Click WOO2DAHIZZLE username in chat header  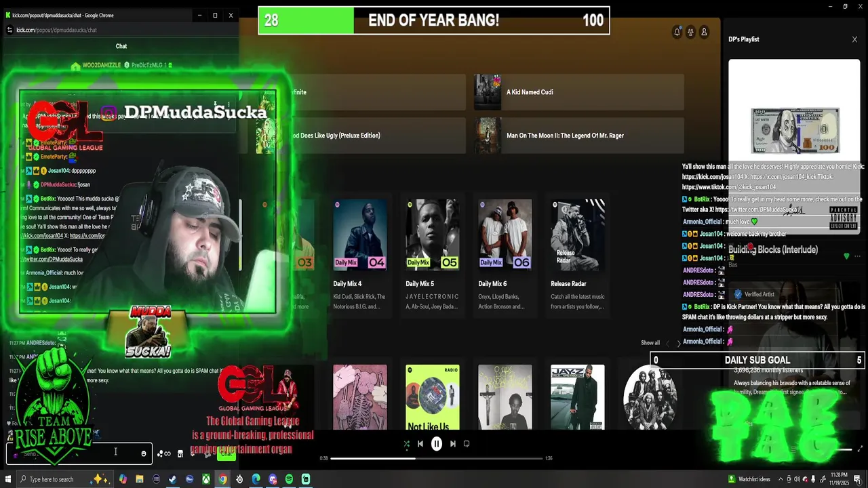[101, 65]
